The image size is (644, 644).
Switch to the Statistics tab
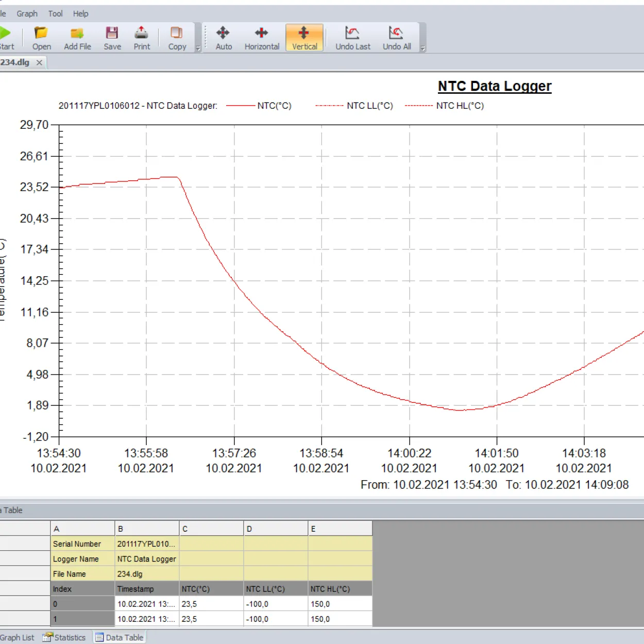pyautogui.click(x=64, y=637)
